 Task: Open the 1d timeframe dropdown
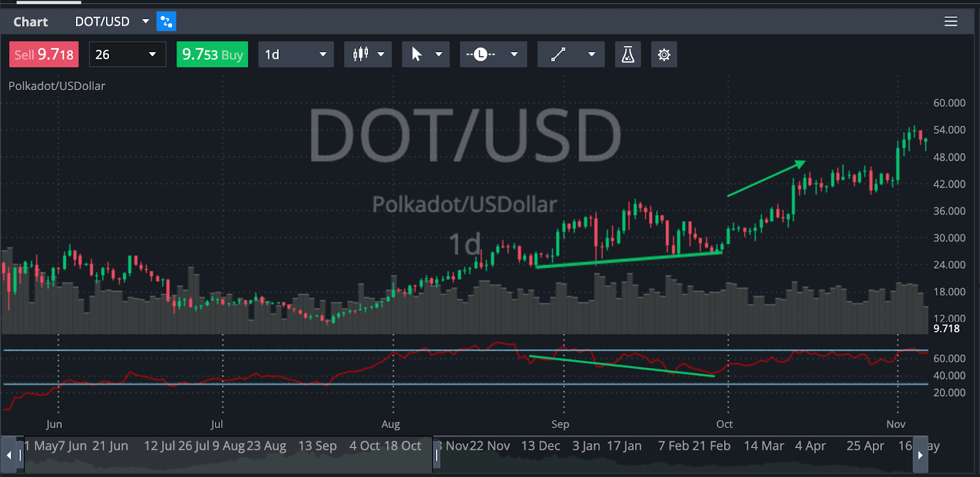pos(296,55)
